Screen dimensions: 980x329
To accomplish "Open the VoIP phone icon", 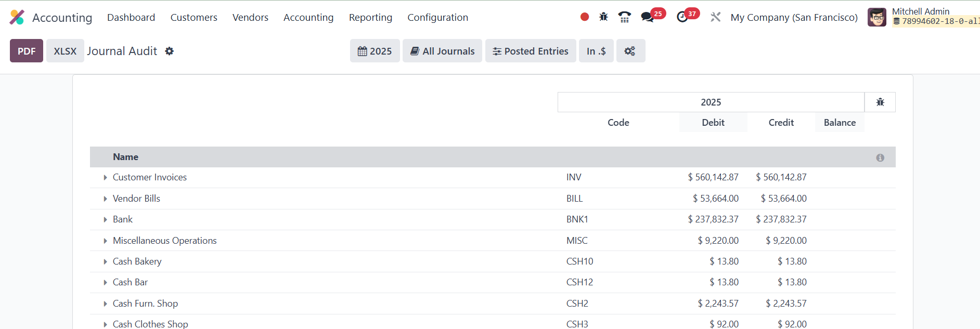I will coord(624,17).
